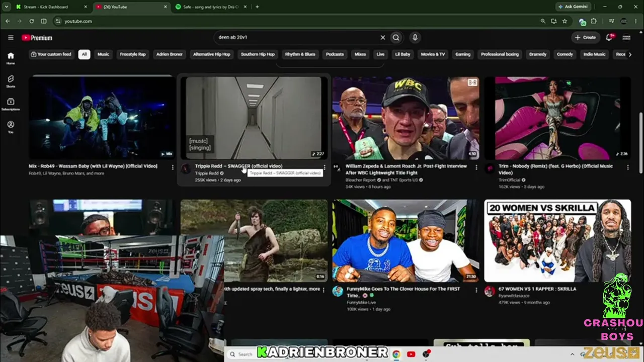Viewport: 644px width, 362px height.
Task: Open the Create menu
Action: [x=586, y=37]
